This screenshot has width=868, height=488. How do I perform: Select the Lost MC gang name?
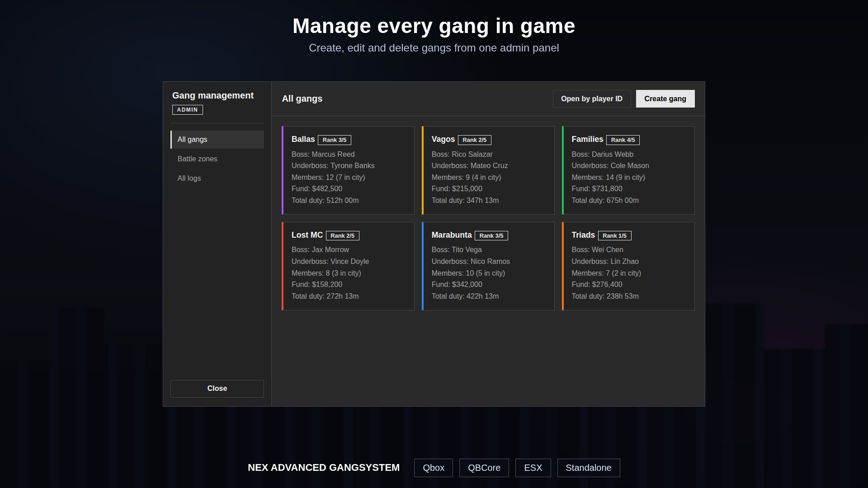[x=307, y=235]
